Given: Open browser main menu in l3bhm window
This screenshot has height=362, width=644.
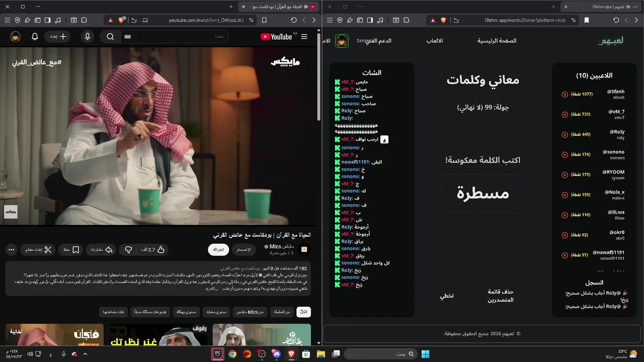Looking at the screenshot, I should coord(330,20).
